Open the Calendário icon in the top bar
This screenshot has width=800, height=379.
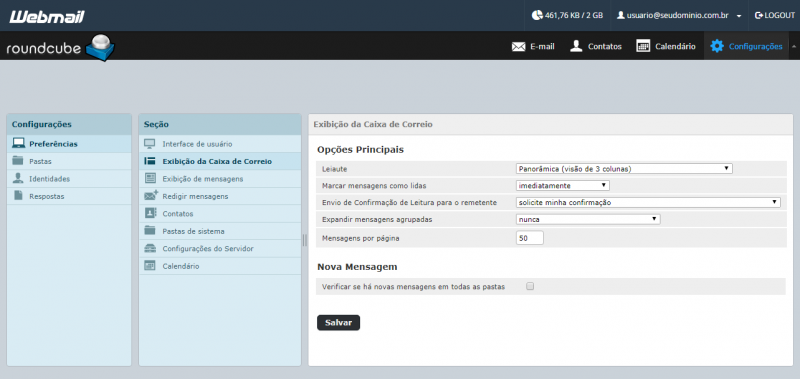(643, 46)
